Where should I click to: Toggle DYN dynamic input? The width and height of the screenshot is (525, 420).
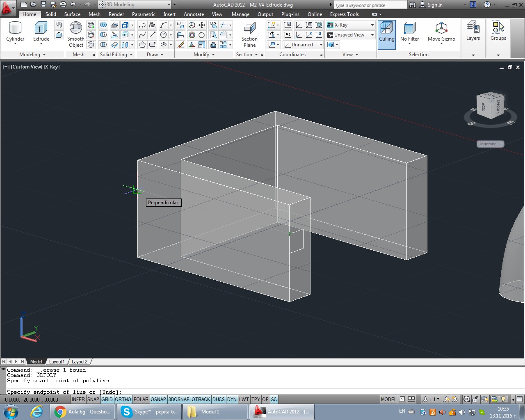pyautogui.click(x=232, y=399)
